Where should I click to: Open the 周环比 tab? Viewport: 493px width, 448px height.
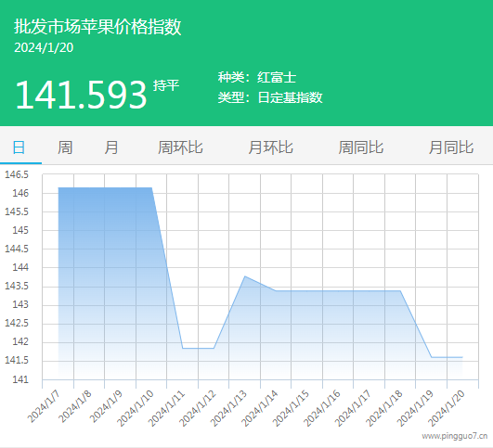[180, 147]
